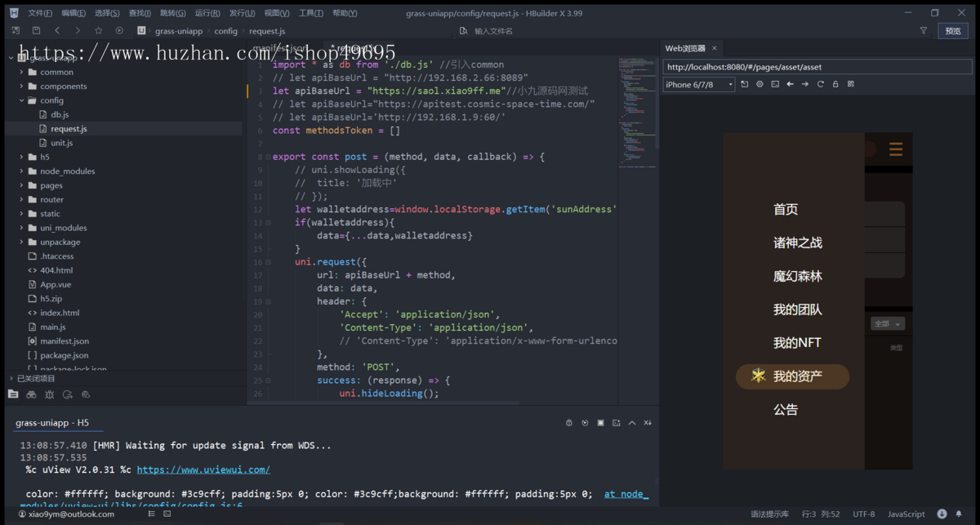Click the web browser lock icon
Screen dimensions: 980x525
click(x=835, y=84)
